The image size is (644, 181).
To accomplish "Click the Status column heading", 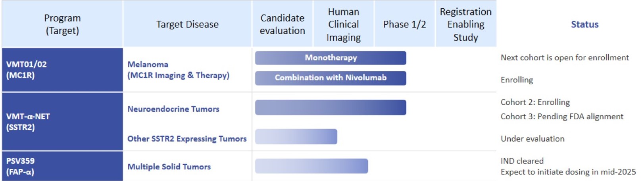I will (x=584, y=24).
